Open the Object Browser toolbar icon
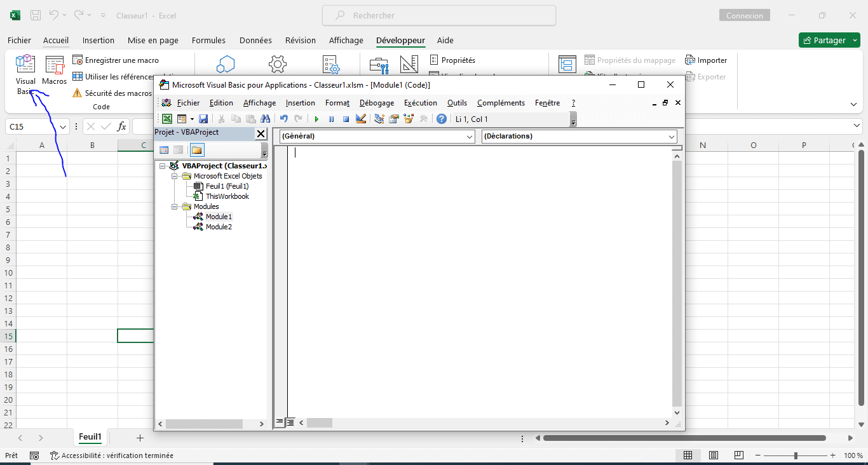The image size is (868, 465). [409, 119]
